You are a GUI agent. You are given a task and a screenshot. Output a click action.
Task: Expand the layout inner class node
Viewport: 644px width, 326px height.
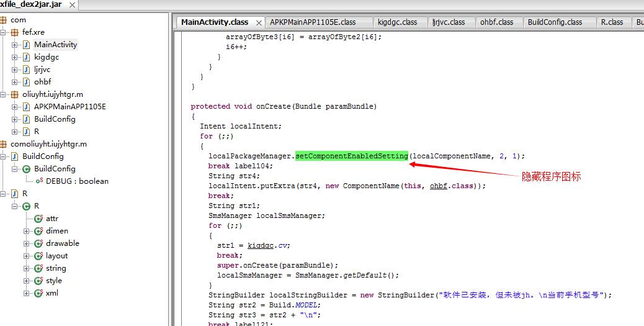[26, 256]
